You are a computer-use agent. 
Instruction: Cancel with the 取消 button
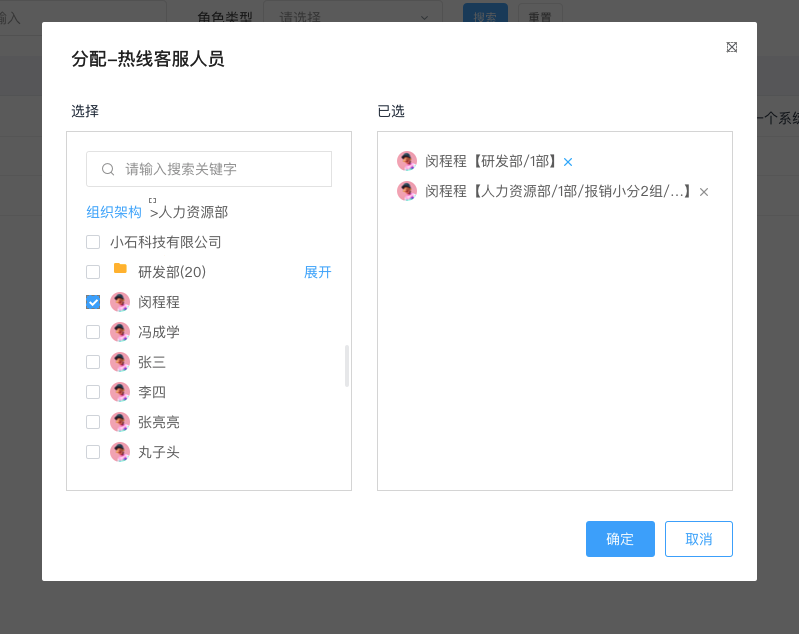coord(699,539)
